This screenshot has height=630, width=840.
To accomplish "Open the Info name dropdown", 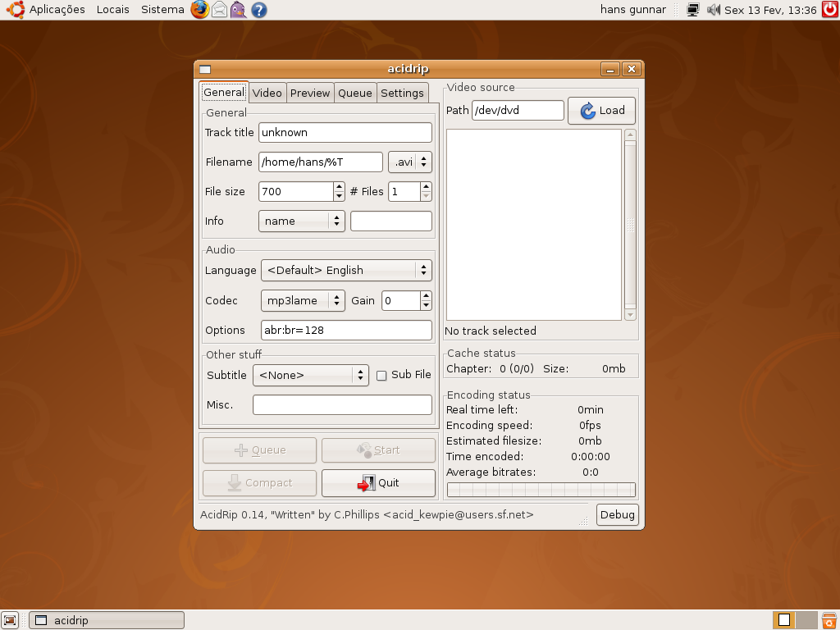I will click(x=301, y=221).
